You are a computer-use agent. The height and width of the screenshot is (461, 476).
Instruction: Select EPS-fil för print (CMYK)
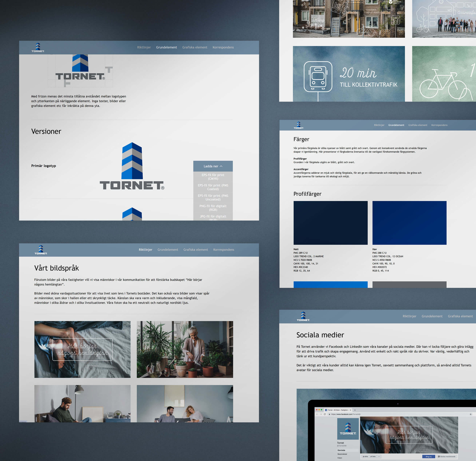coord(213,177)
